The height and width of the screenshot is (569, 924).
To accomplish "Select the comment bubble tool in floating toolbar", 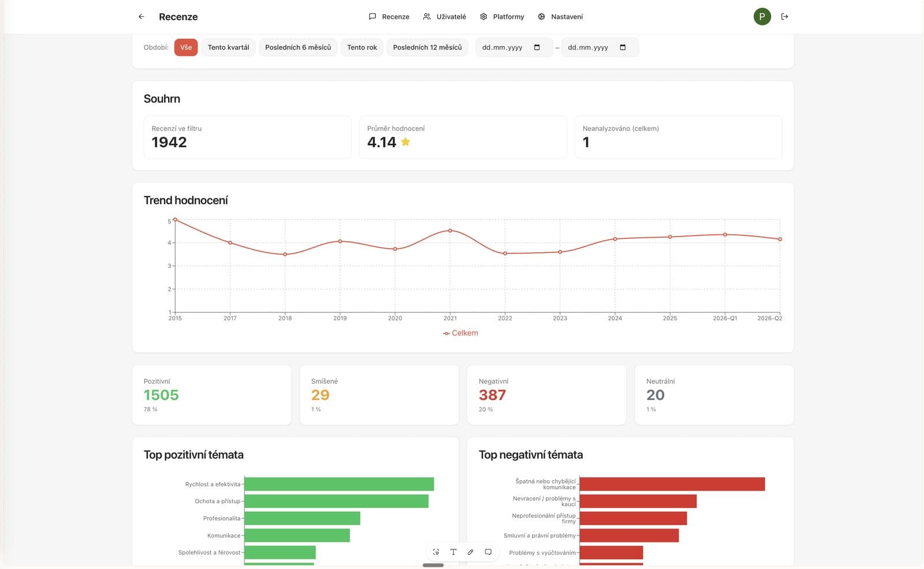I will pyautogui.click(x=488, y=552).
